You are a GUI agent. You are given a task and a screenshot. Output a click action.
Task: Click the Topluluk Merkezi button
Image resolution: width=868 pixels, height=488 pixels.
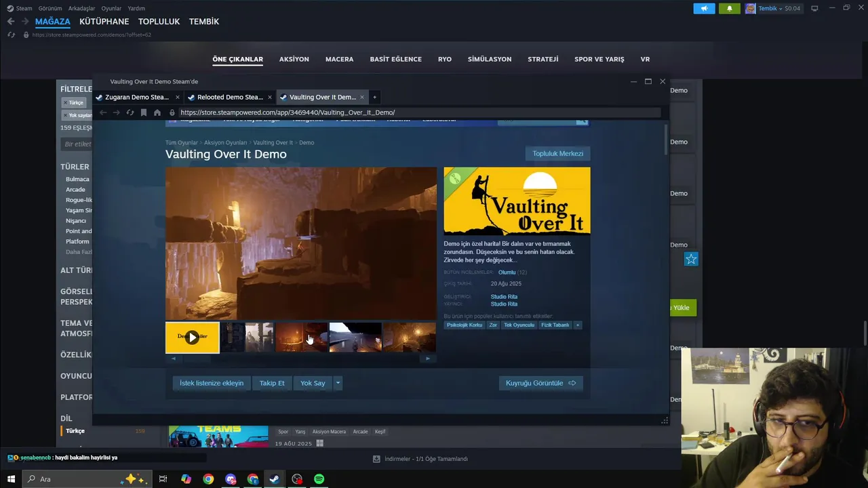click(x=557, y=153)
